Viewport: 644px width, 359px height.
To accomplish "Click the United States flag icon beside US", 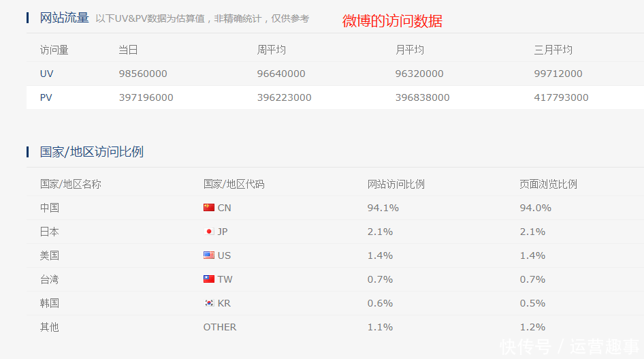I will click(x=208, y=255).
